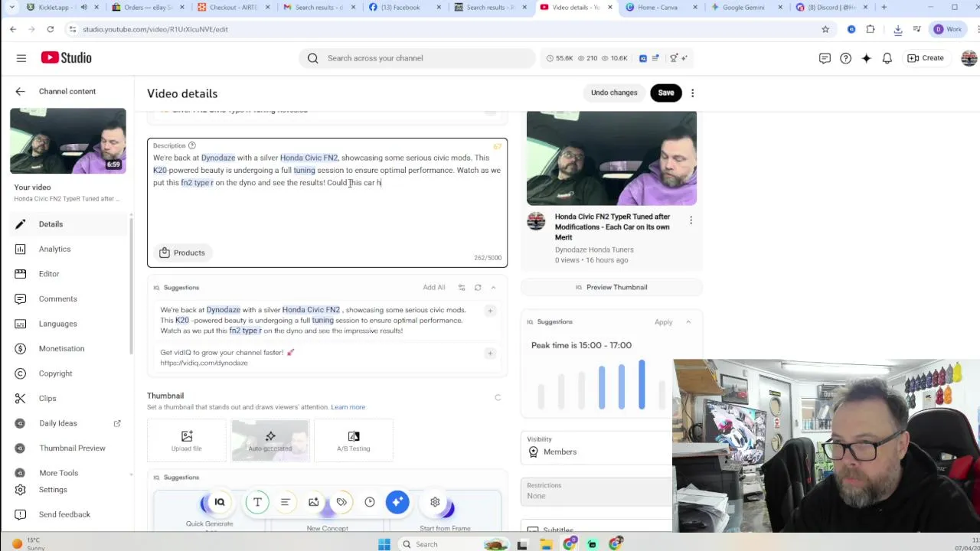The height and width of the screenshot is (551, 980).
Task: Click the description lines tool in vidIQ toolbar
Action: point(285,502)
